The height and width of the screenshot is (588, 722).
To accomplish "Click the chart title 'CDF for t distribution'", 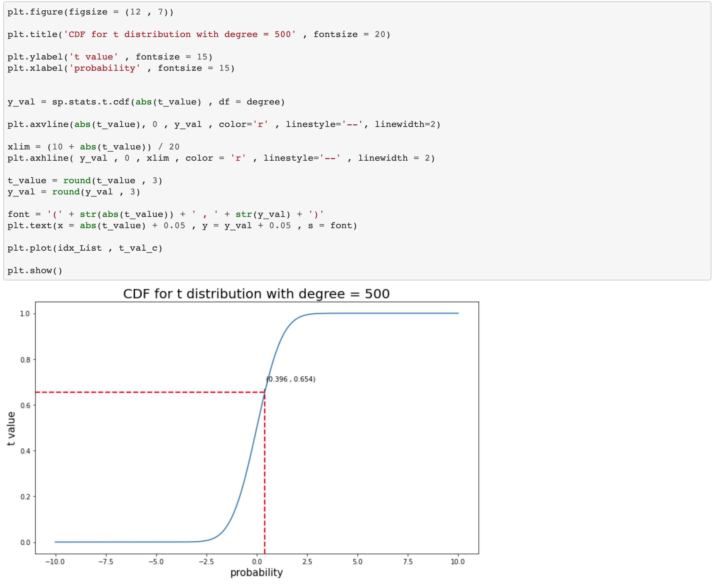I will (256, 294).
